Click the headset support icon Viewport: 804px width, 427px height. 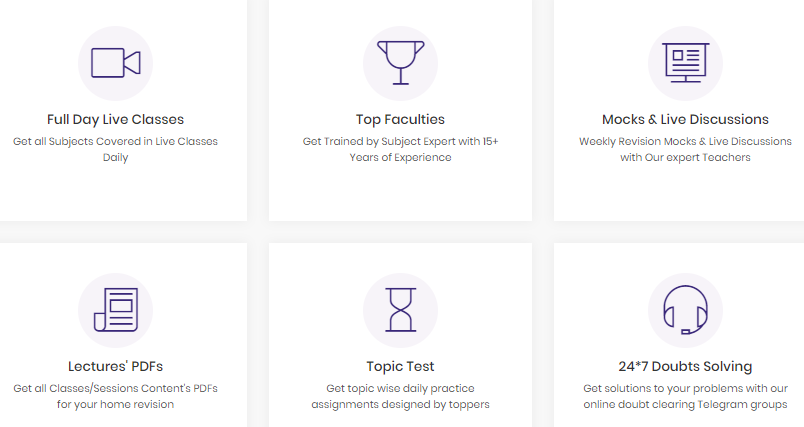click(x=686, y=310)
